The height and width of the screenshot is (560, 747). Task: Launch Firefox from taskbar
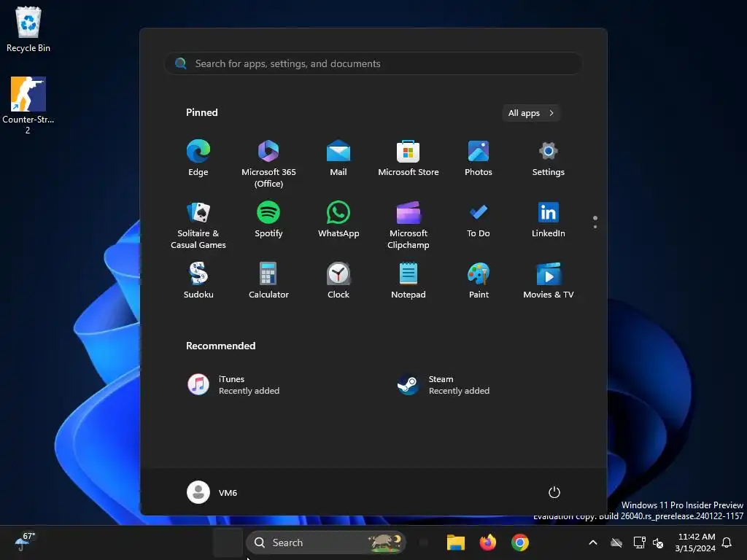[x=488, y=542]
